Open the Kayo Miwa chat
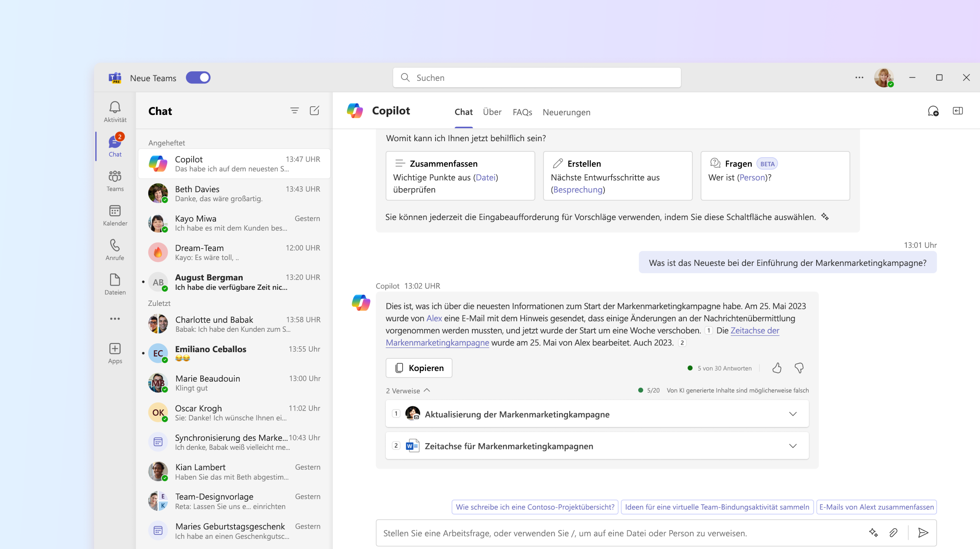The height and width of the screenshot is (549, 980). [234, 223]
